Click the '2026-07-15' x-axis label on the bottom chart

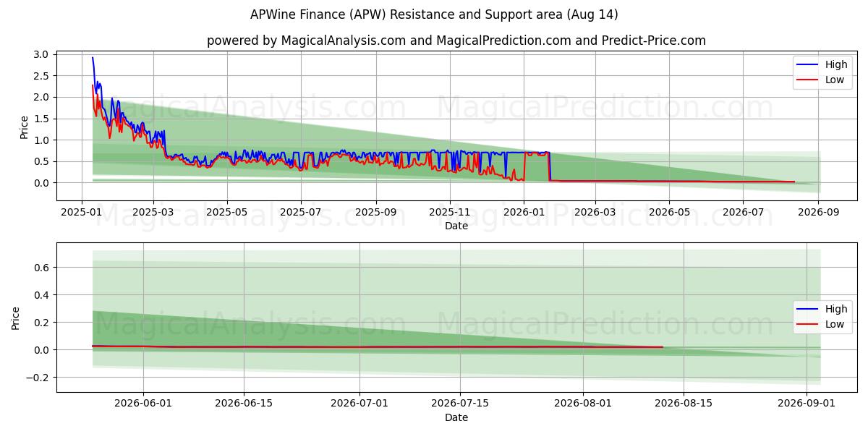[x=460, y=404]
